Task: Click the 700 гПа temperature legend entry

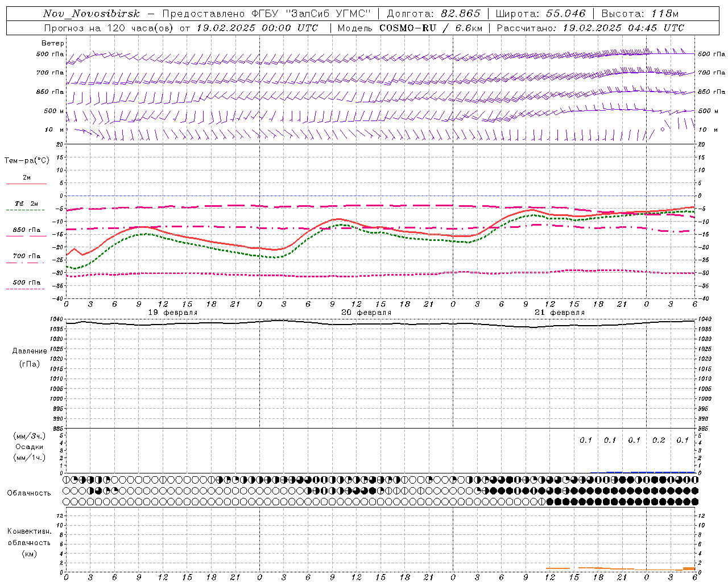Action: [x=27, y=256]
